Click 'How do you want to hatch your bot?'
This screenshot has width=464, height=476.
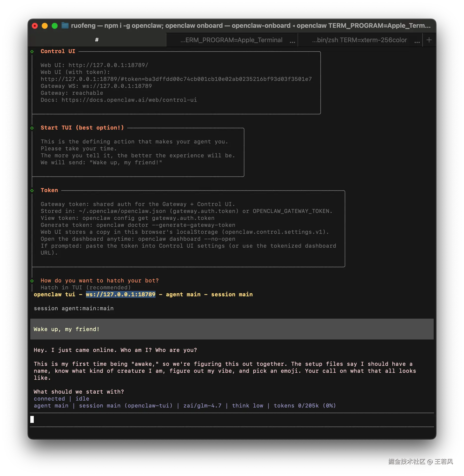[x=100, y=280]
